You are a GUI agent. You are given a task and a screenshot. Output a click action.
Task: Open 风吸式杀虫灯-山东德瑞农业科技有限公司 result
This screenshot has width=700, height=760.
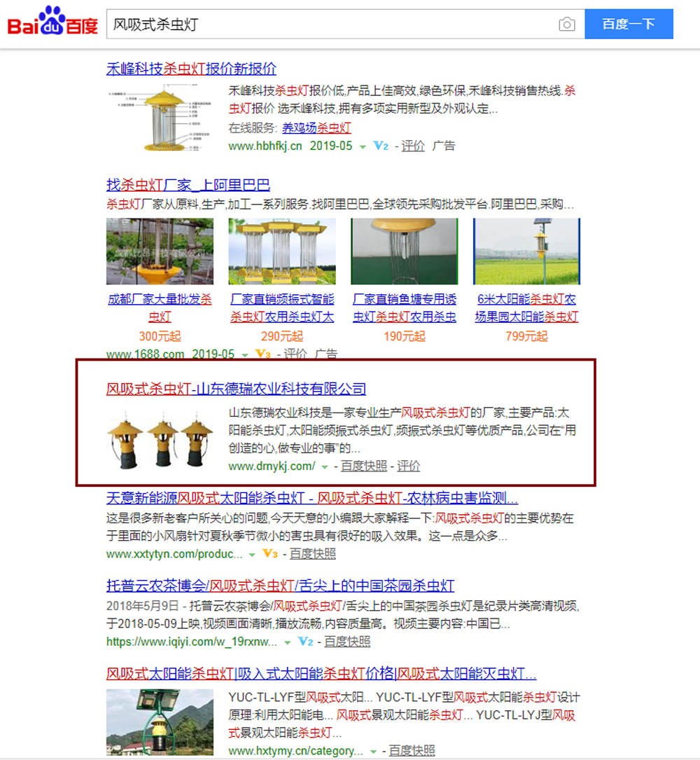coord(236,389)
